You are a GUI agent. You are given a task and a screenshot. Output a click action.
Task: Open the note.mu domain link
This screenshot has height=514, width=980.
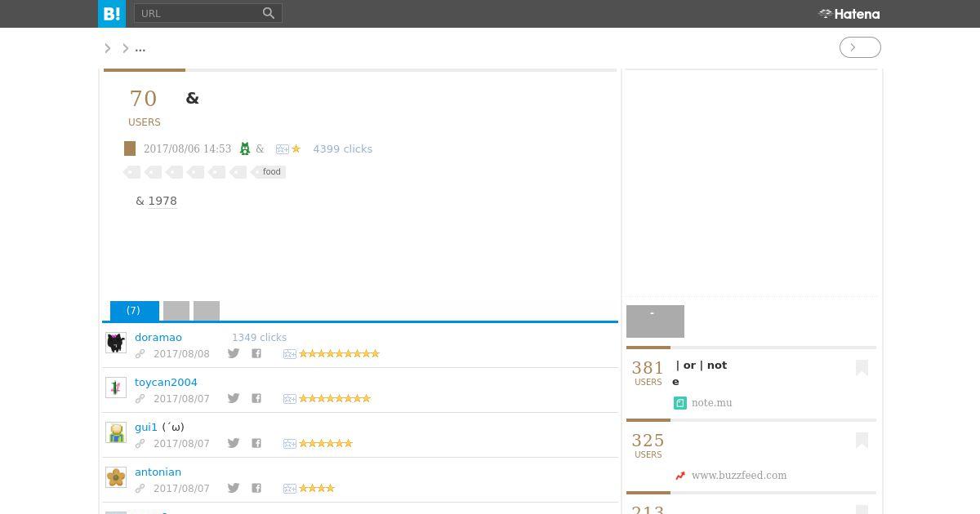tap(711, 403)
